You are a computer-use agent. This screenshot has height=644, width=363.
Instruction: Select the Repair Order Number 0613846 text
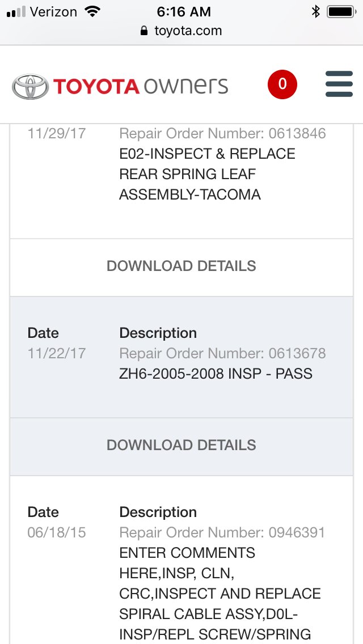tap(222, 133)
